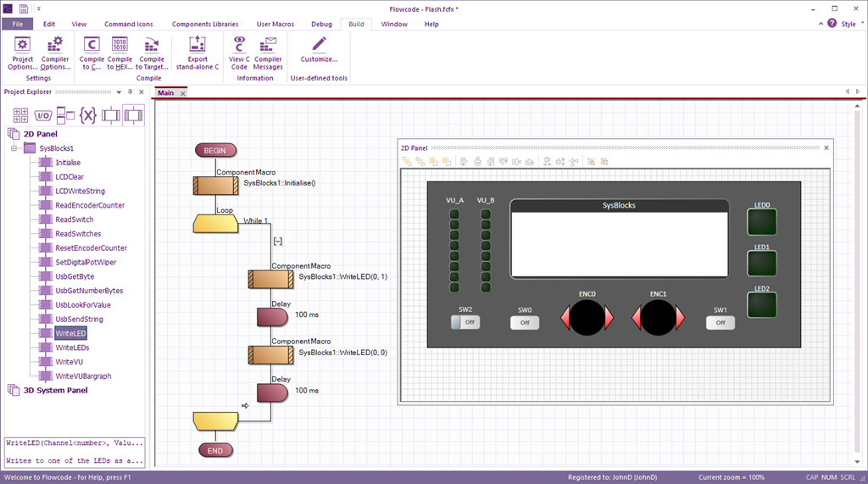Click the tab scroll right arrow
Screen dimensions: 868x484
(x=858, y=92)
